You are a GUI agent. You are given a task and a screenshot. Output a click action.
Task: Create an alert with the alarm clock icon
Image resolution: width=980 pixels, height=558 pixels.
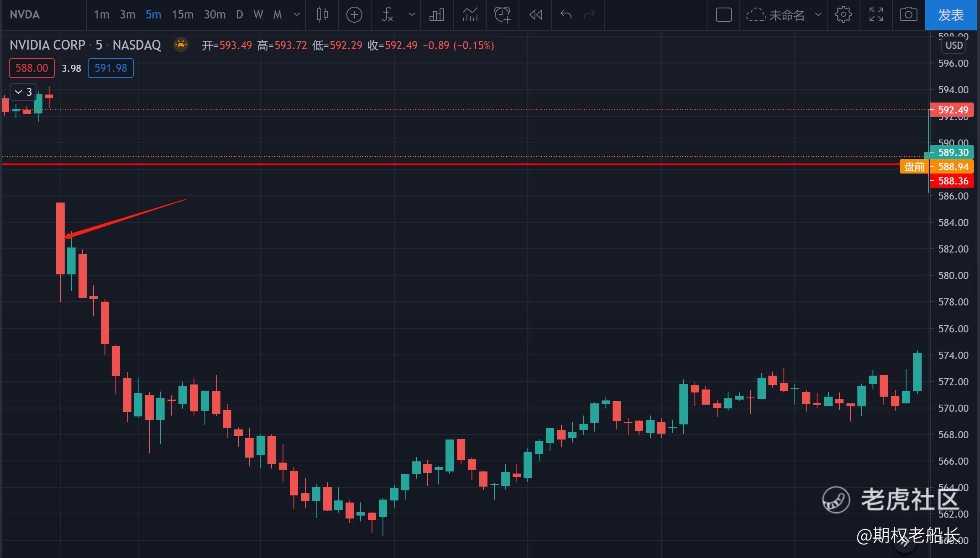502,15
